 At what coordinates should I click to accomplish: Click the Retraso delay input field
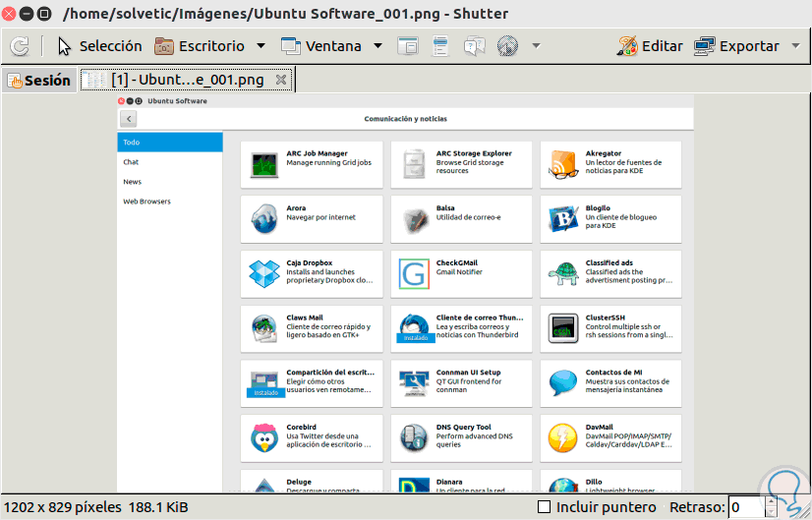[x=746, y=507]
